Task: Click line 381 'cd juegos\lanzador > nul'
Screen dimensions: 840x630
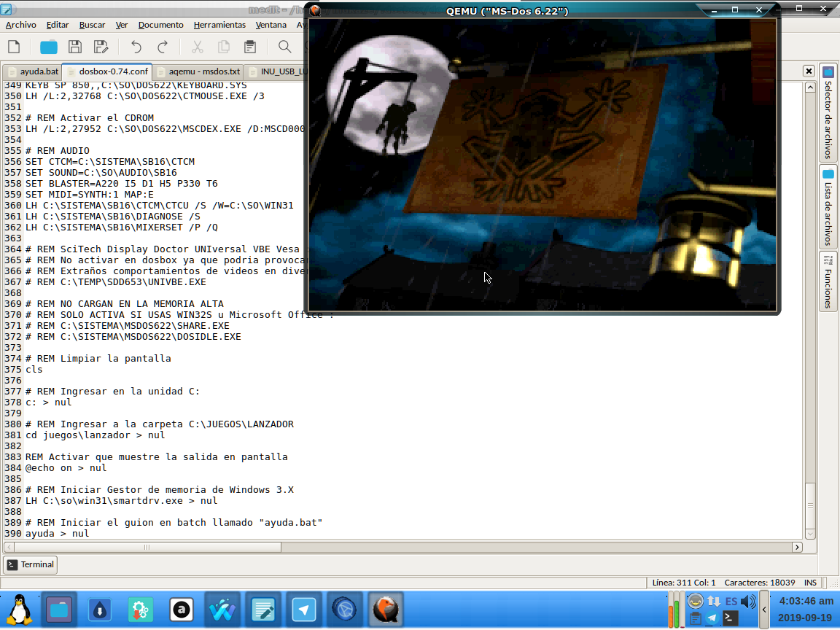Action: [x=96, y=435]
